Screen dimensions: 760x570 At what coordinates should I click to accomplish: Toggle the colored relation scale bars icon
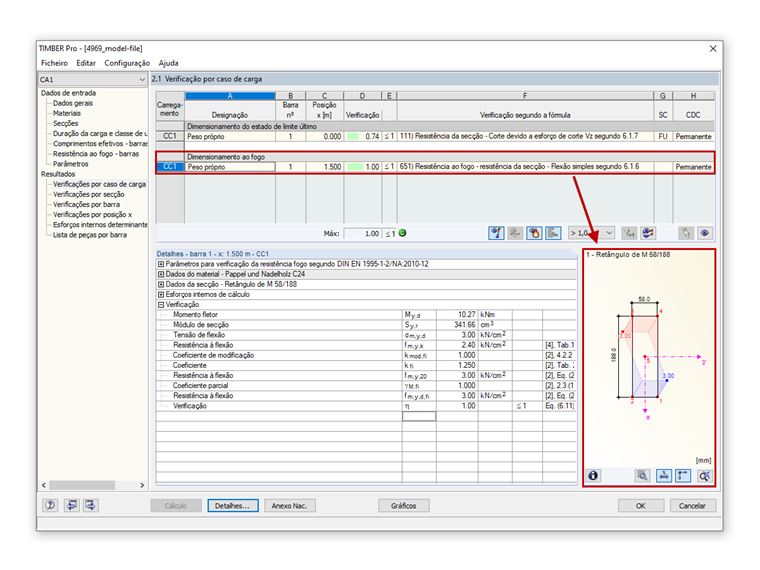553,233
